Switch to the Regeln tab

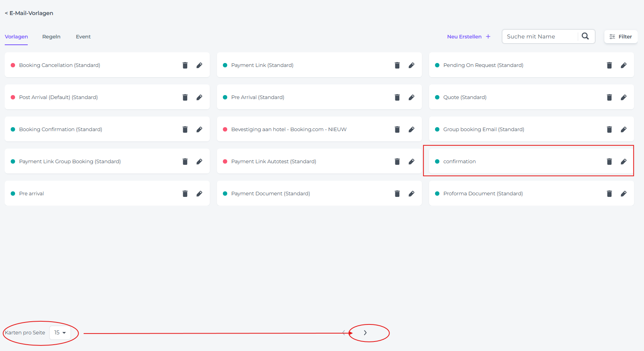[x=51, y=37]
